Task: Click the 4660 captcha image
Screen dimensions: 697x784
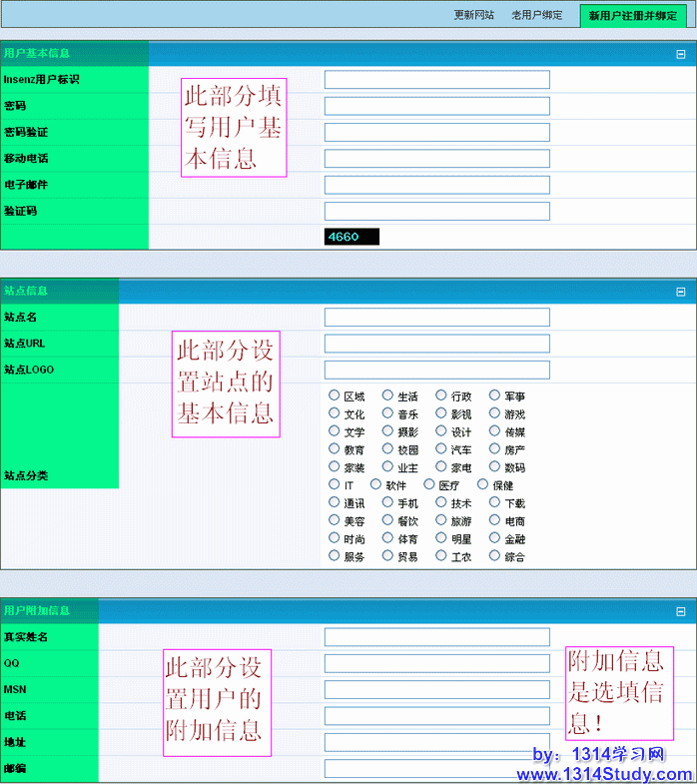Action: (351, 237)
